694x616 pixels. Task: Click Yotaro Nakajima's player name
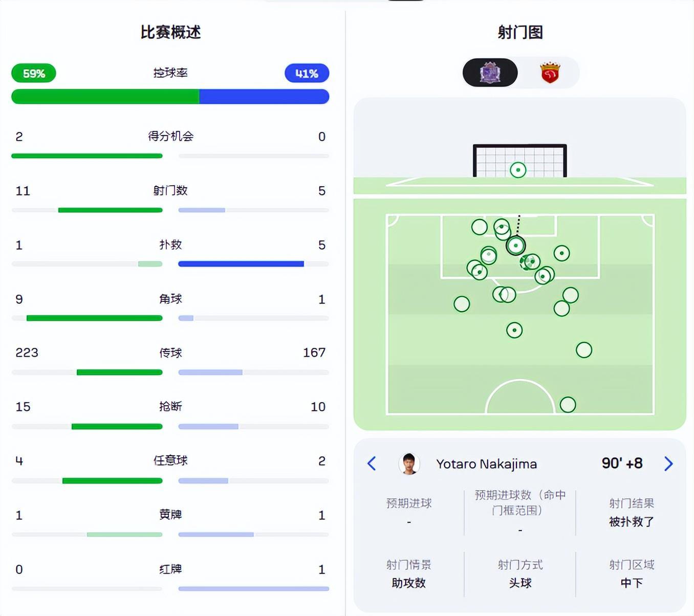(x=486, y=464)
